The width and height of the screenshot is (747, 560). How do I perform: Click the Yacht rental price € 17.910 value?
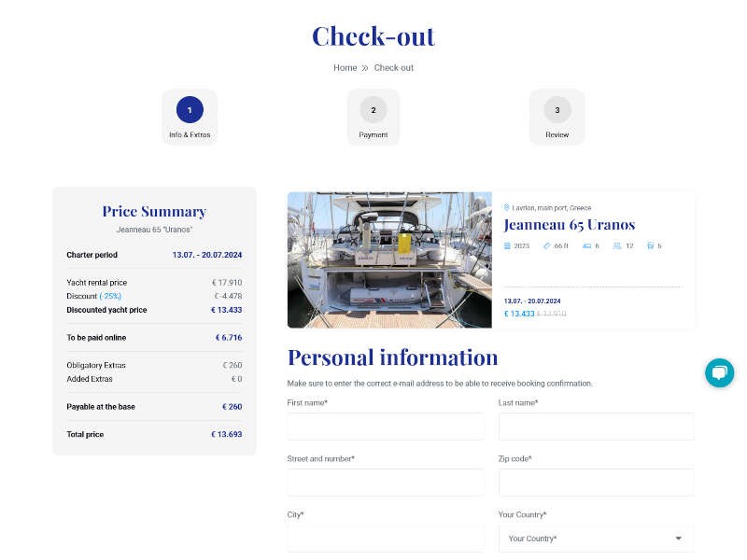(227, 283)
